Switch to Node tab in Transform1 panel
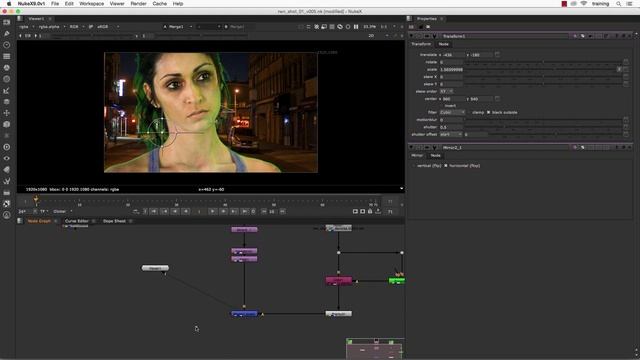 [x=444, y=44]
